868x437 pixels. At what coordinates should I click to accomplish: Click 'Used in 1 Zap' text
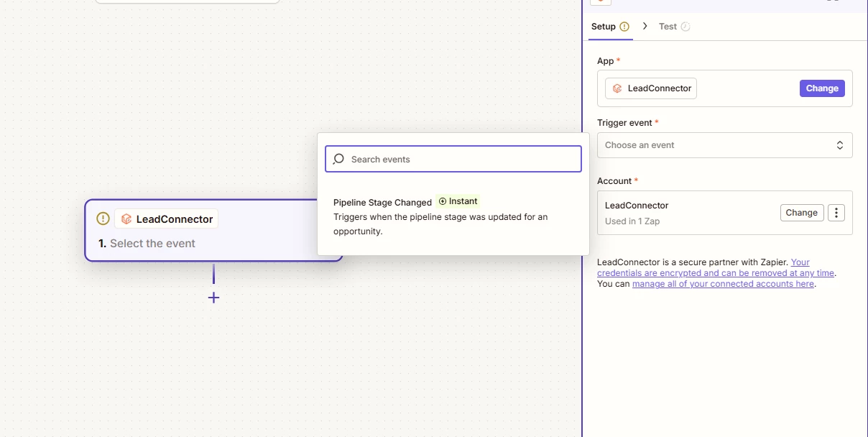[632, 221]
